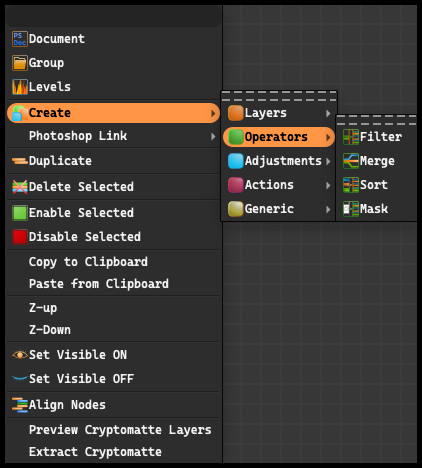Click the Group folder icon
The height and width of the screenshot is (468, 422).
pyautogui.click(x=20, y=63)
